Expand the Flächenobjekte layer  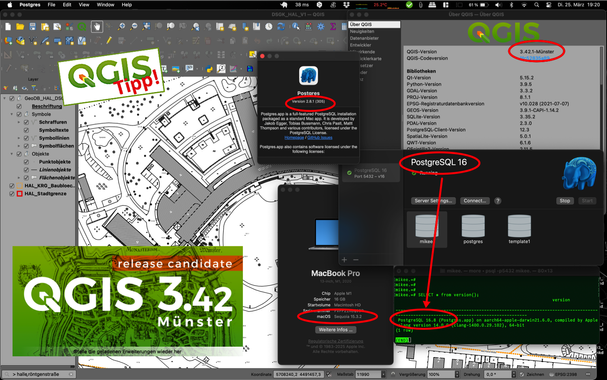coord(19,178)
